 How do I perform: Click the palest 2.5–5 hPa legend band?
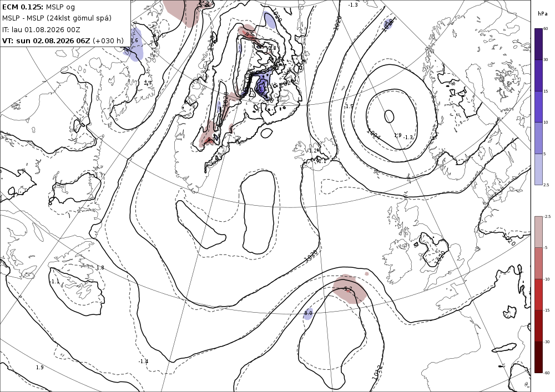pos(538,169)
